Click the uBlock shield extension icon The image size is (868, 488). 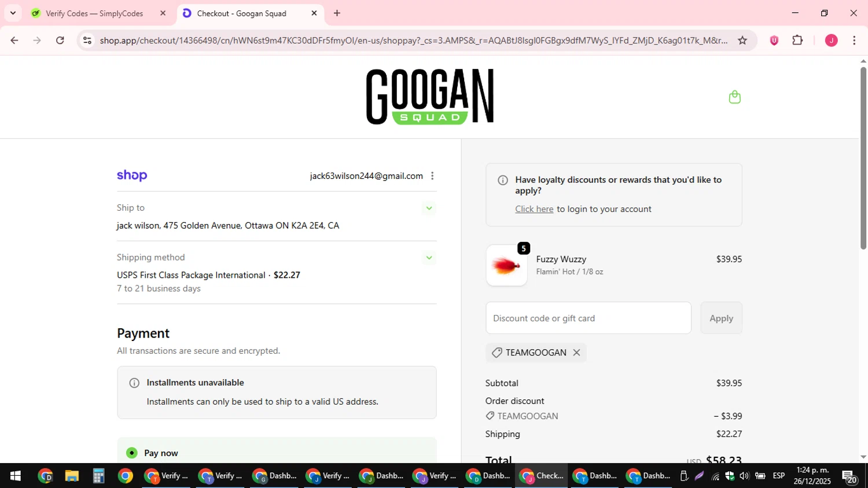click(x=774, y=41)
